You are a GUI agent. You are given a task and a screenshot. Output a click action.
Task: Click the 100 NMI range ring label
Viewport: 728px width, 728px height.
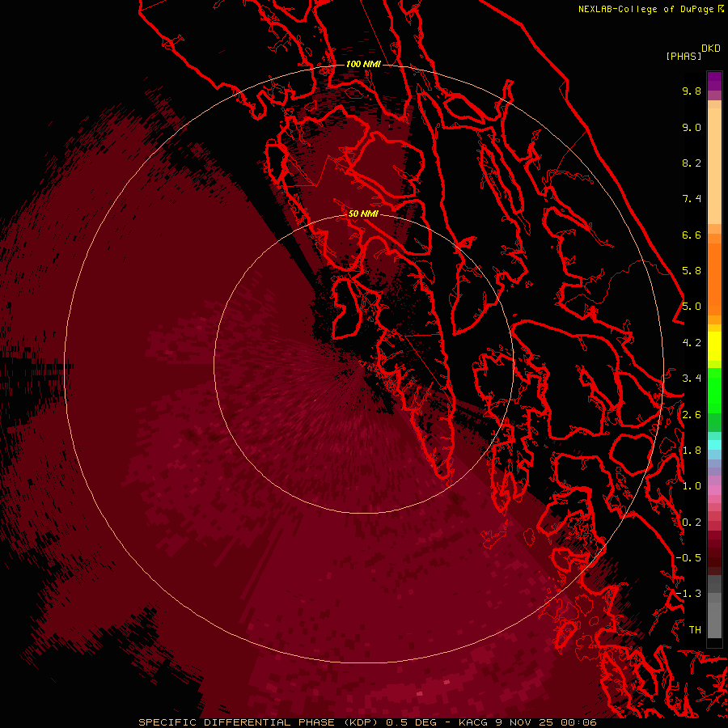click(x=363, y=64)
